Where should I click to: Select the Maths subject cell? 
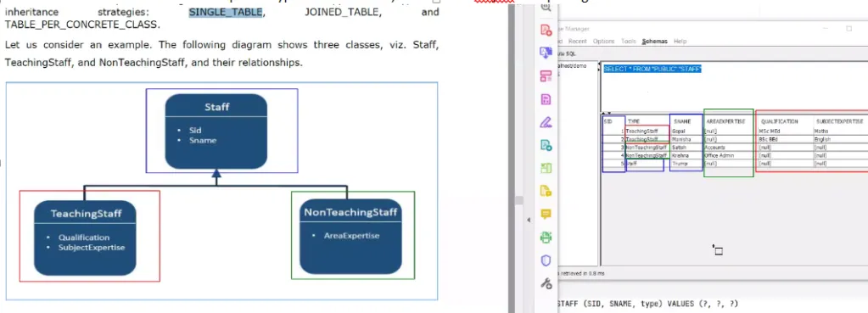coord(821,131)
